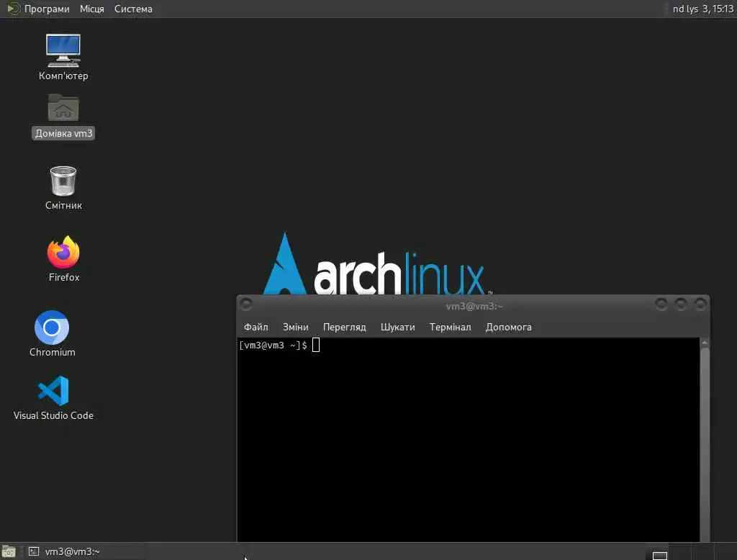
Task: Open the Перегляд menu in terminal
Action: (x=344, y=327)
